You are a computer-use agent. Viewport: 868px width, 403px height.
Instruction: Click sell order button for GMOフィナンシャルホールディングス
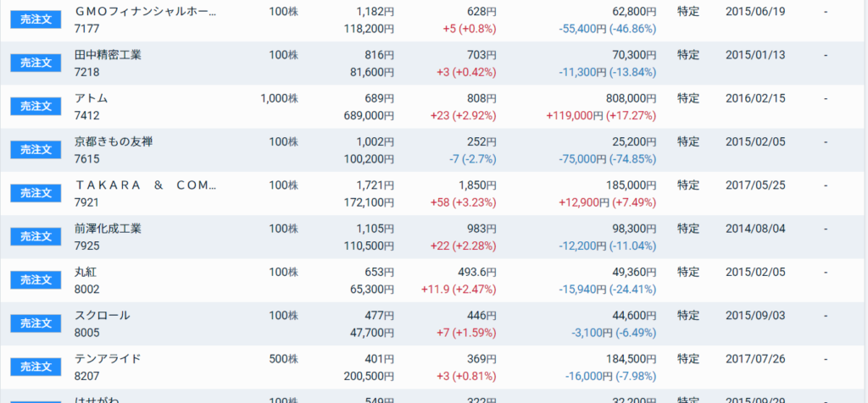click(x=36, y=19)
